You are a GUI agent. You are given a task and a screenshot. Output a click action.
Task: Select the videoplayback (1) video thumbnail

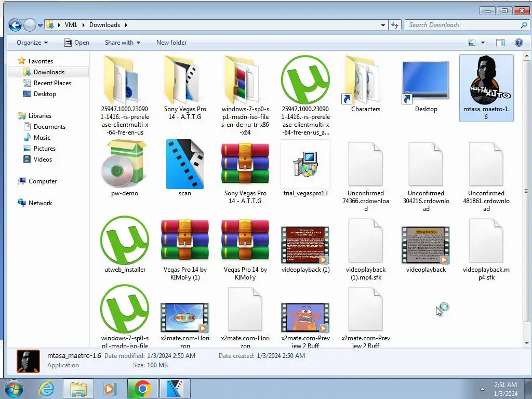[305, 245]
